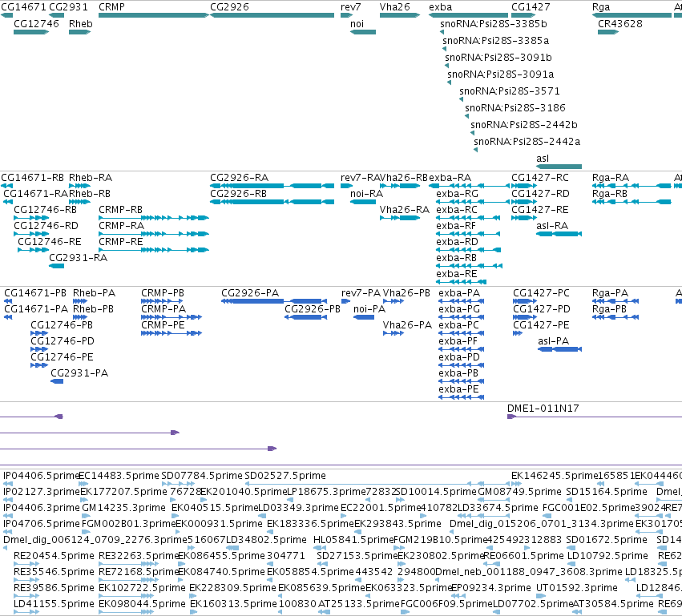The height and width of the screenshot is (616, 682).
Task: Click the CG2931-RA transcript label
Action: (x=79, y=258)
